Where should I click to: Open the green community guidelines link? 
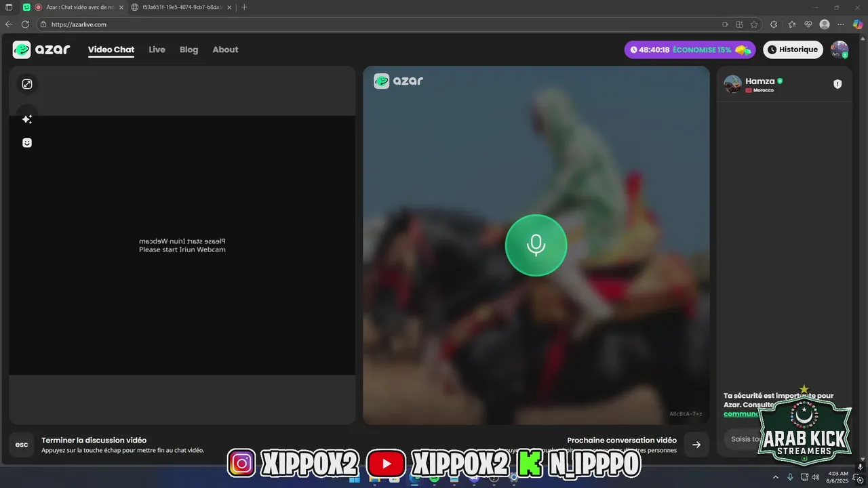(x=741, y=413)
